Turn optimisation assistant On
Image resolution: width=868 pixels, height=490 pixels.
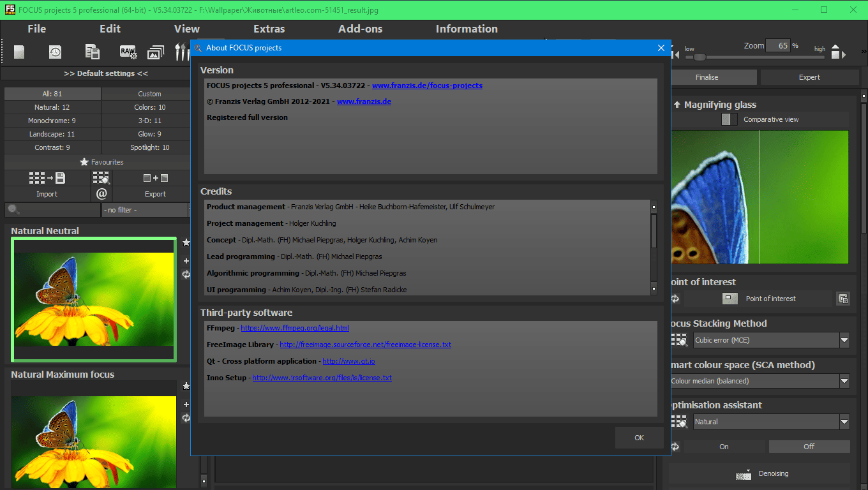[724, 447]
